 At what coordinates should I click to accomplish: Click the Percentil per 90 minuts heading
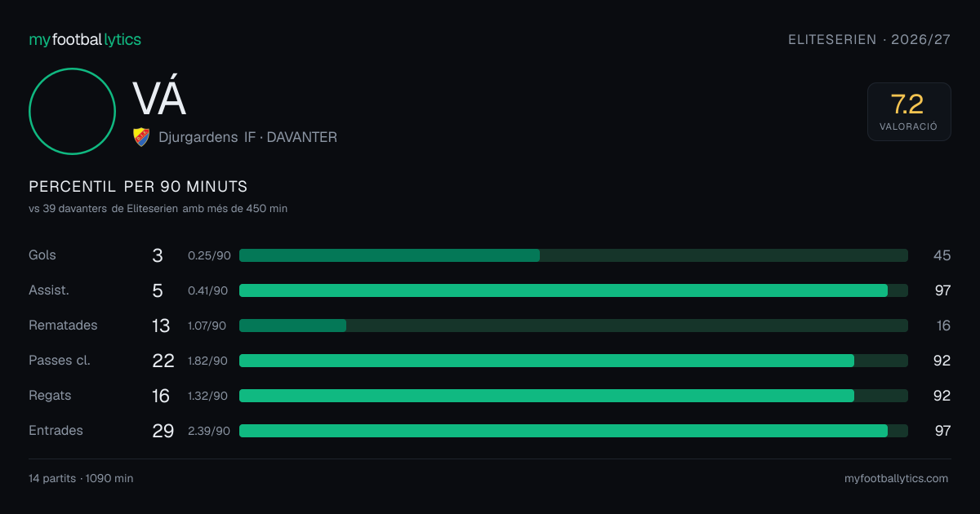138,187
